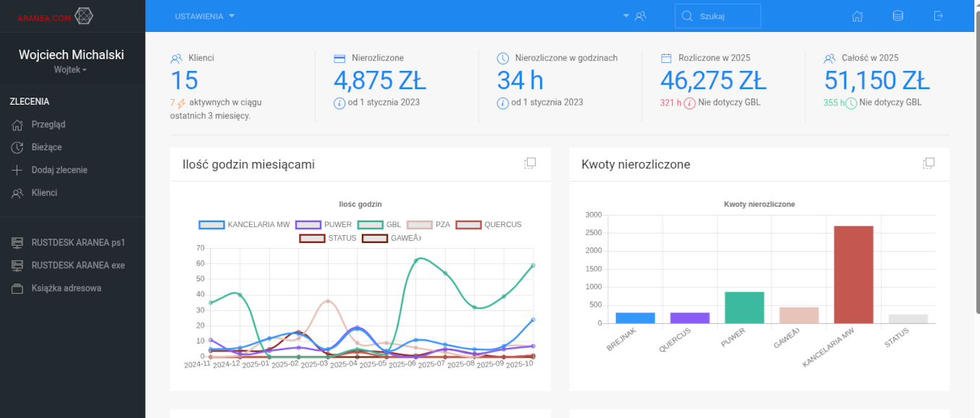
Task: Click red info icon under Rozliczone w 2025
Action: 690,103
